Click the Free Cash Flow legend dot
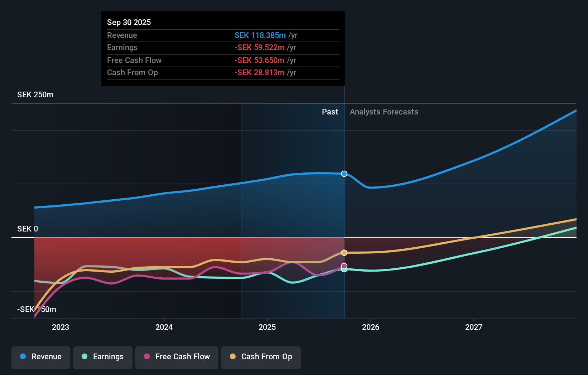 click(x=148, y=357)
